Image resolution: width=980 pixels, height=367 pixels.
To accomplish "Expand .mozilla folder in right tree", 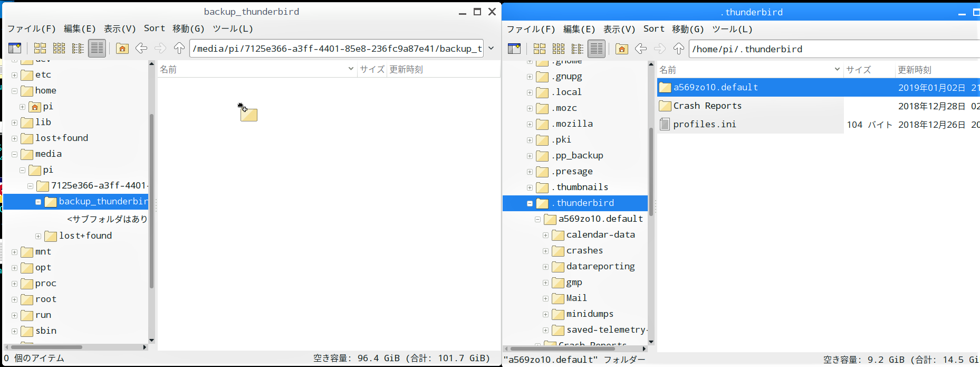I will tap(530, 124).
